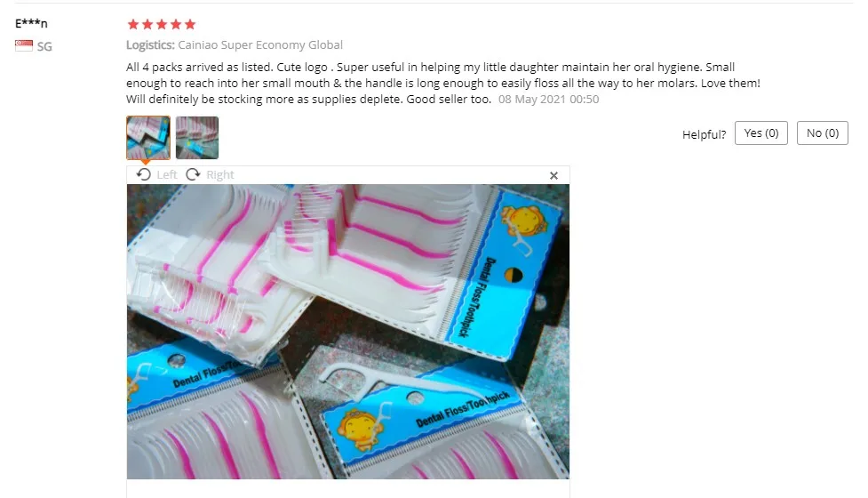Click the Cainiao Super Economy Global text
The image size is (868, 498).
coord(260,44)
